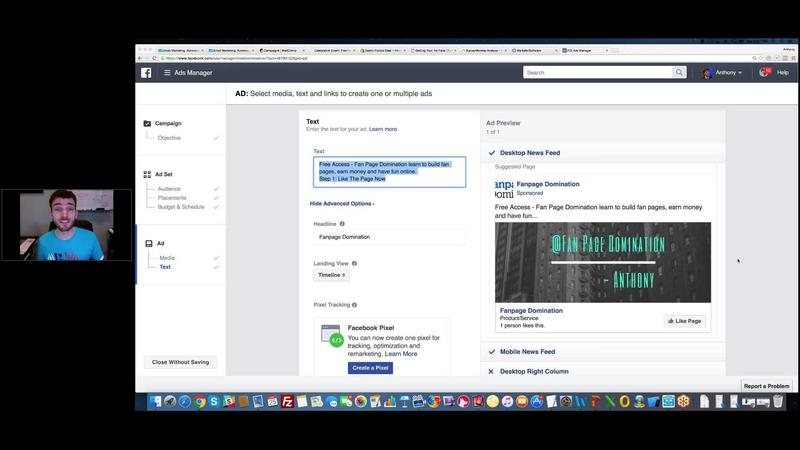
Task: Click the thumbs-up Like Page button
Action: pyautogui.click(x=684, y=321)
